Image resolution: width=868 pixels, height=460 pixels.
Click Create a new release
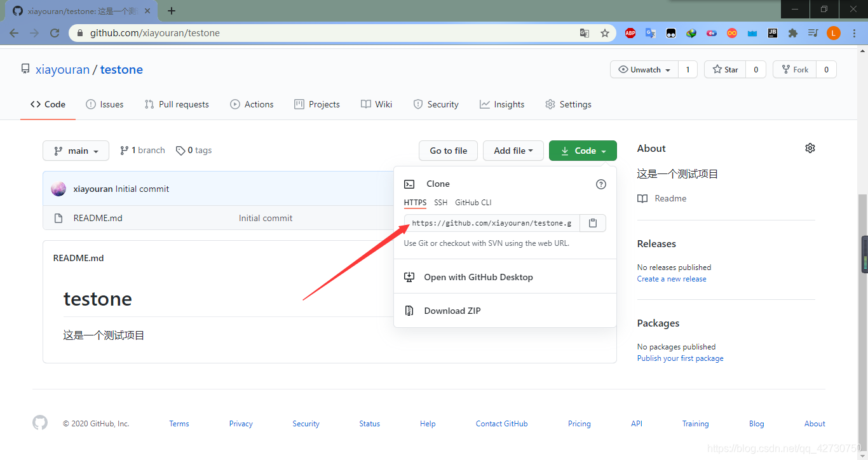[672, 279]
